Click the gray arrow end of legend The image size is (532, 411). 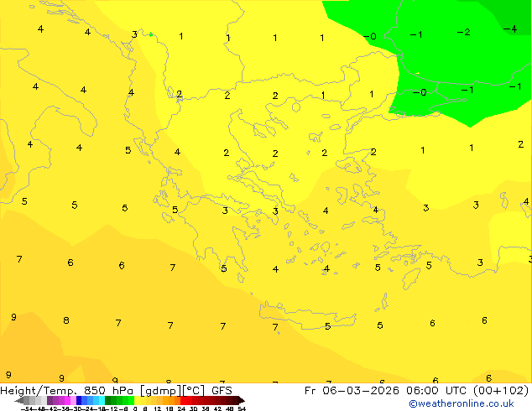click(19, 400)
